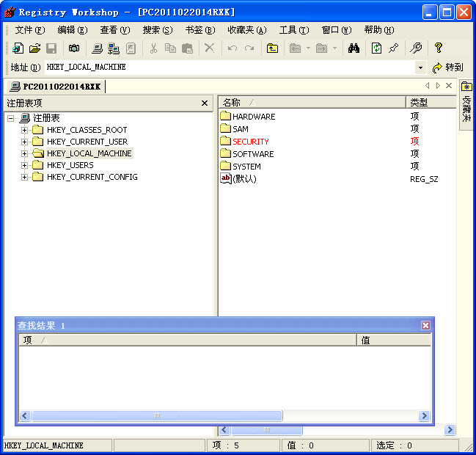This screenshot has width=476, height=455.
Task: Expand the HKEY_USERS tree node
Action: pos(24,165)
